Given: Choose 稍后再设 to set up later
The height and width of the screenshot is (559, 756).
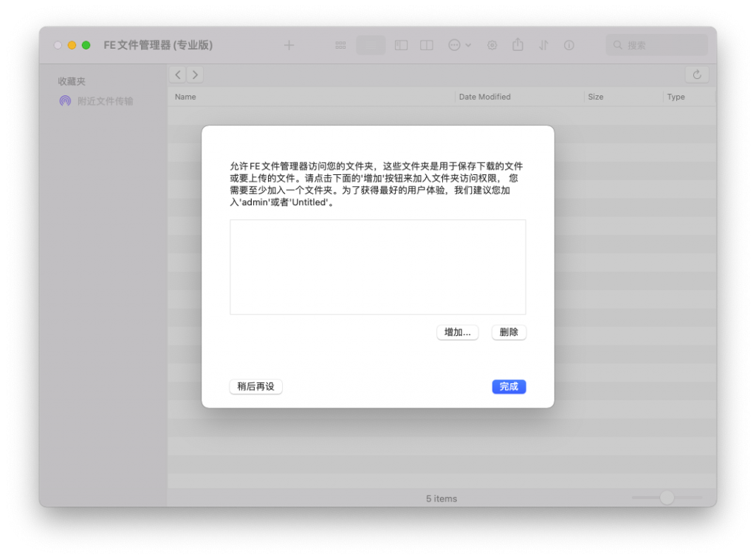Looking at the screenshot, I should (255, 387).
